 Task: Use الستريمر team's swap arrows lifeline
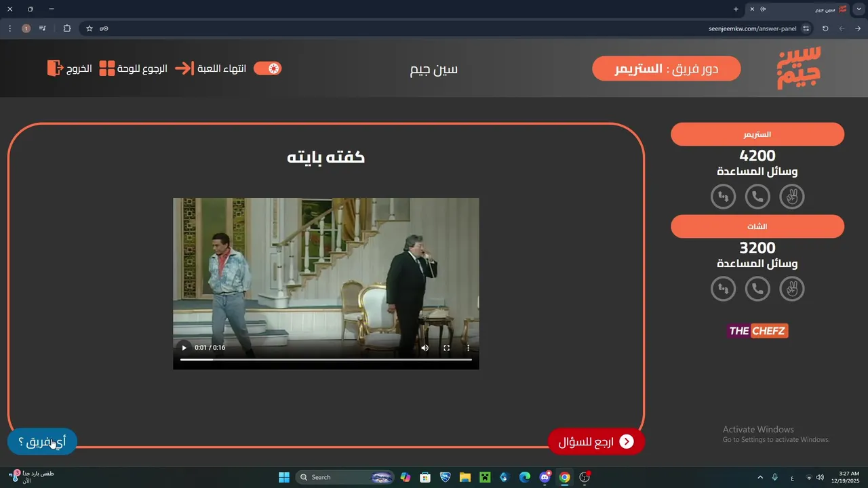tap(723, 197)
